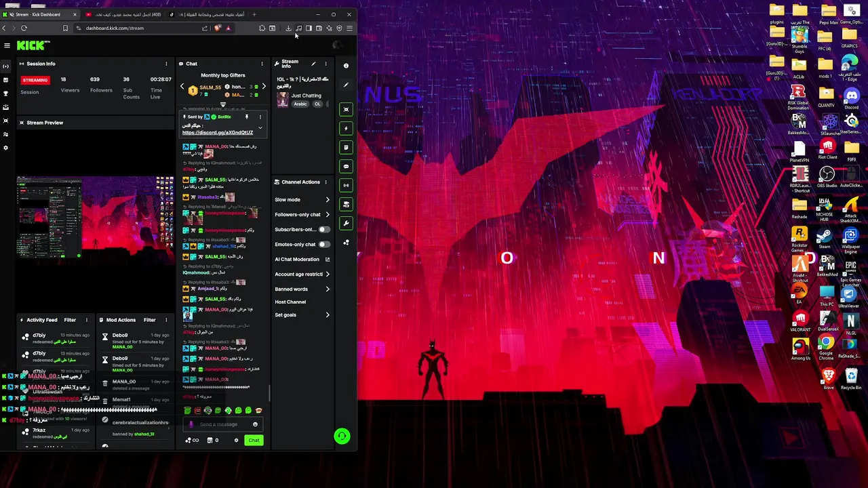
Task: Open AI Chat Moderation external link
Action: [328, 259]
